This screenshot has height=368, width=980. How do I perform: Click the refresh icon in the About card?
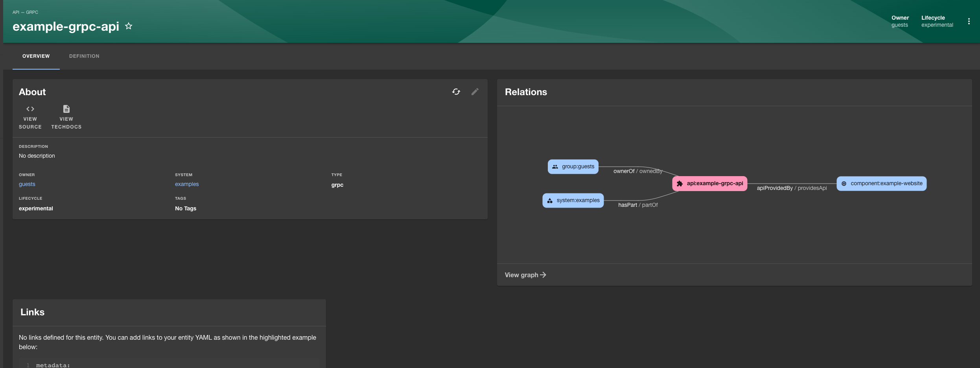456,92
